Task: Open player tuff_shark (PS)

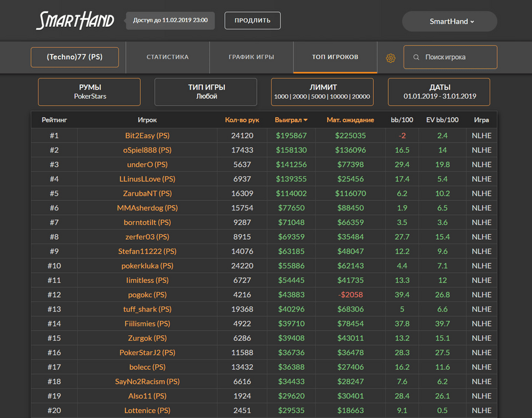Action: tap(147, 310)
